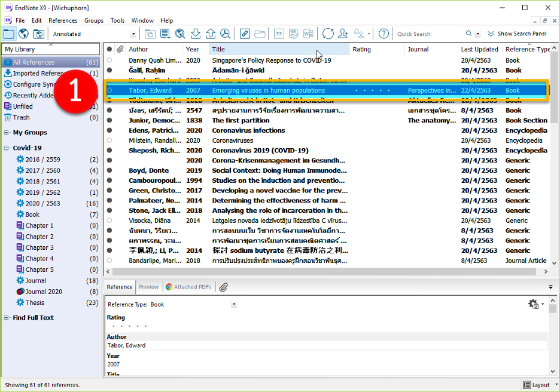Click the Insert Citation quote icon
The width and height of the screenshot is (560, 392).
(278, 34)
